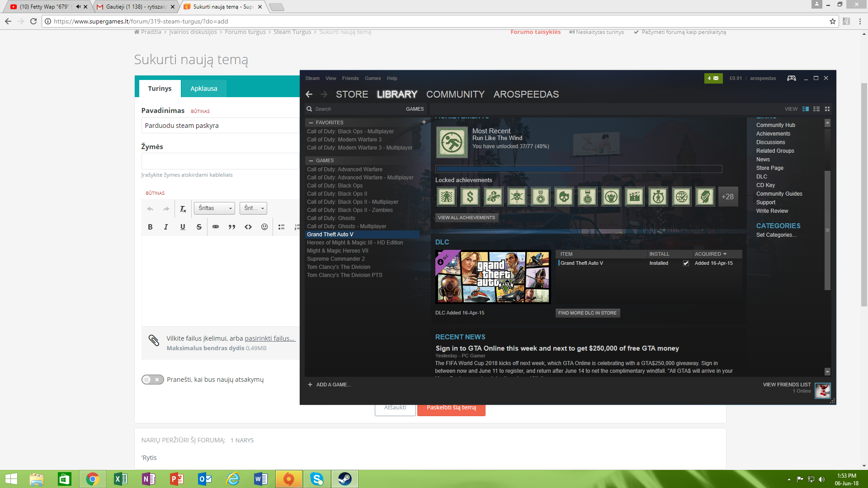This screenshot has height=488, width=868.
Task: Open Steam inbox notification envelope icon
Action: pos(713,78)
